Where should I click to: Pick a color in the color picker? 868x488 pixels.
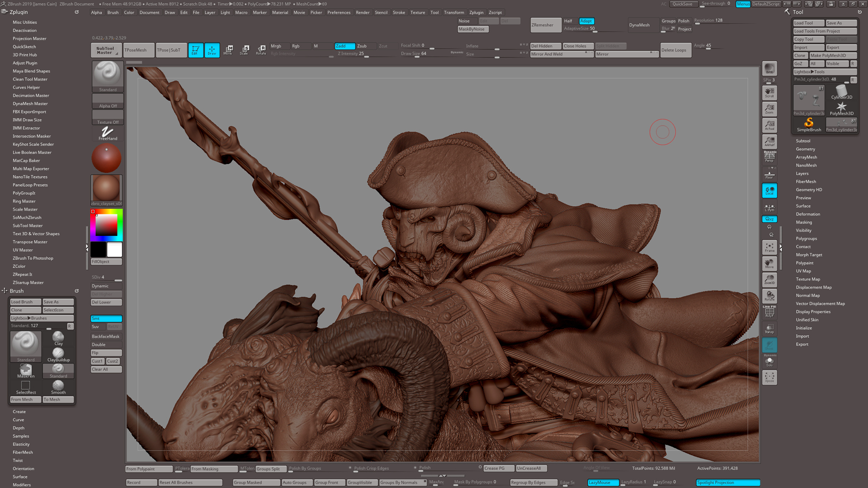106,225
